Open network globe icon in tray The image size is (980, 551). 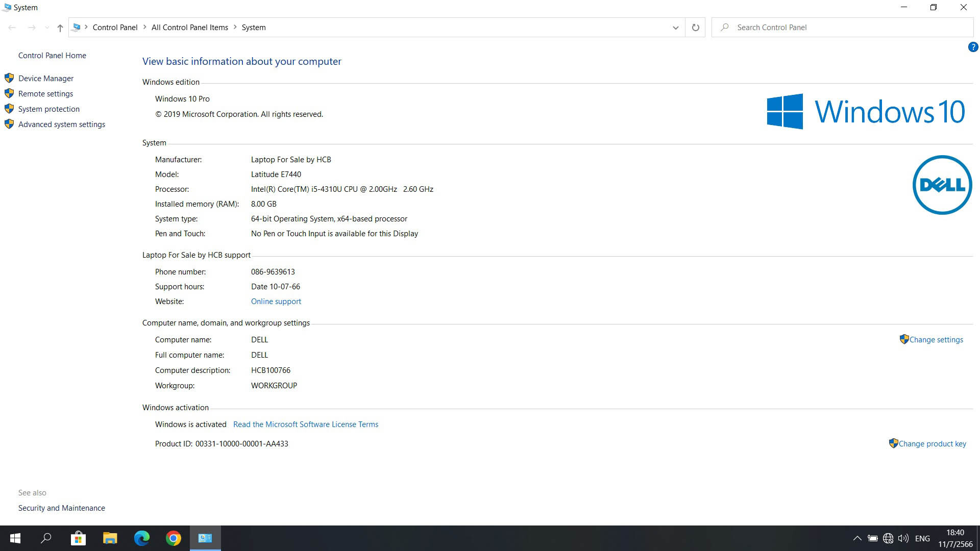888,538
